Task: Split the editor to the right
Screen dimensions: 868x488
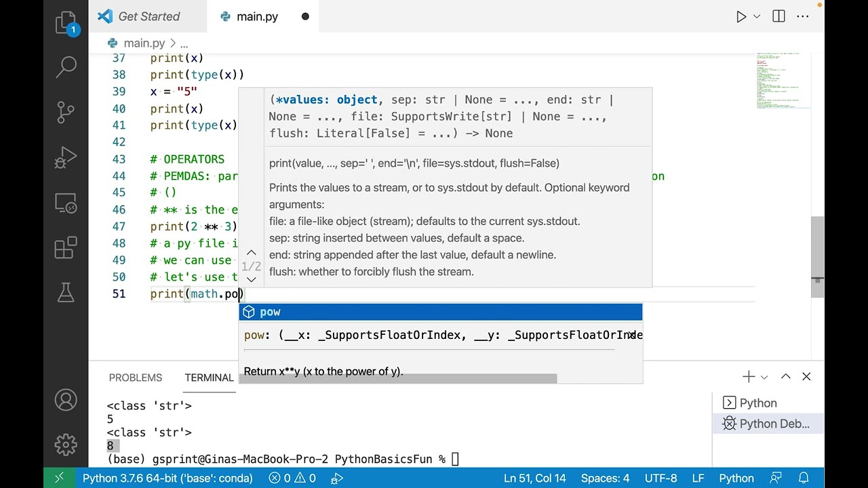Action: (x=778, y=17)
